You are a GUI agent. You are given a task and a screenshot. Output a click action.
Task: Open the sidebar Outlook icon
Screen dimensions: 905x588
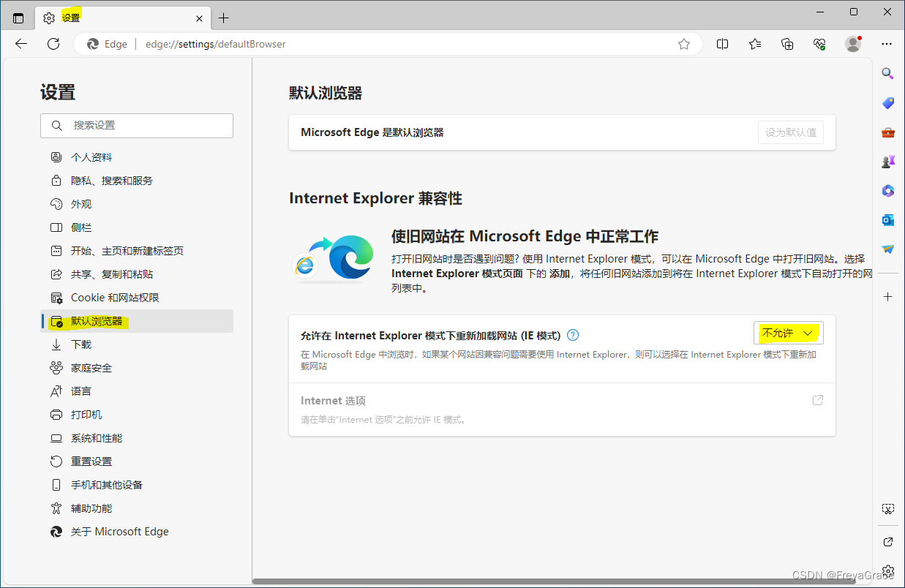point(888,220)
